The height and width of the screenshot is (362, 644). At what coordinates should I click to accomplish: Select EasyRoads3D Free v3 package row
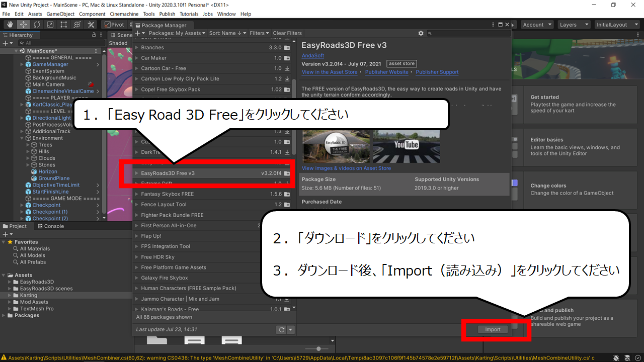[213, 173]
